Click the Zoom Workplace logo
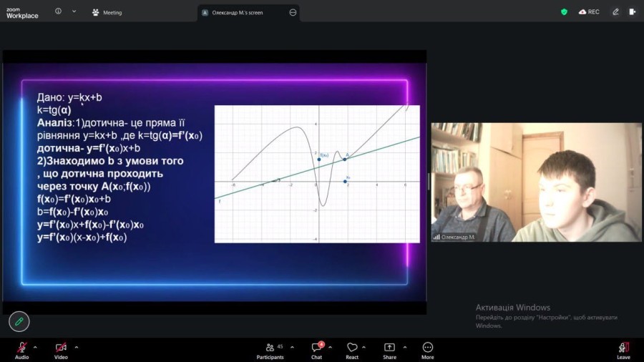 tap(22, 13)
